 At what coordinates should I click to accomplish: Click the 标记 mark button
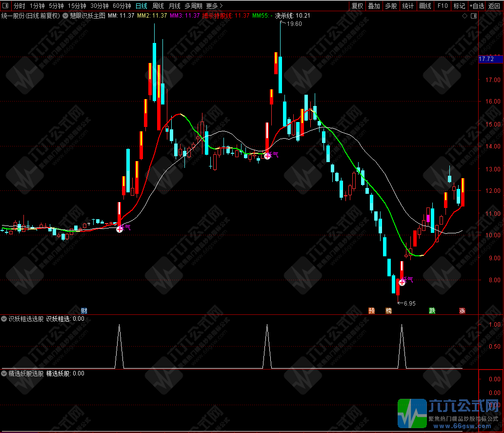(x=459, y=6)
